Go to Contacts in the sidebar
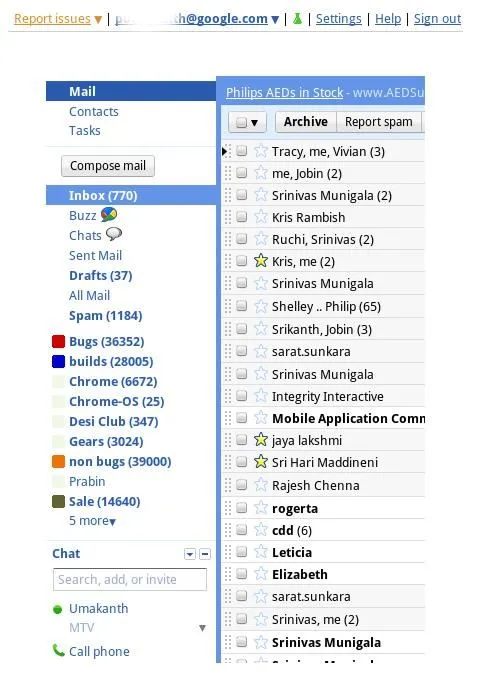Viewport: 477px width, 679px height. (x=93, y=112)
